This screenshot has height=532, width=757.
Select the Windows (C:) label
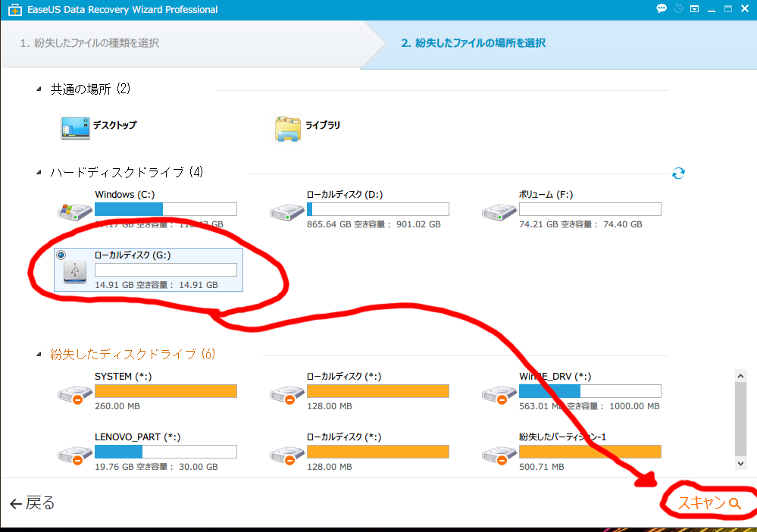click(x=124, y=195)
